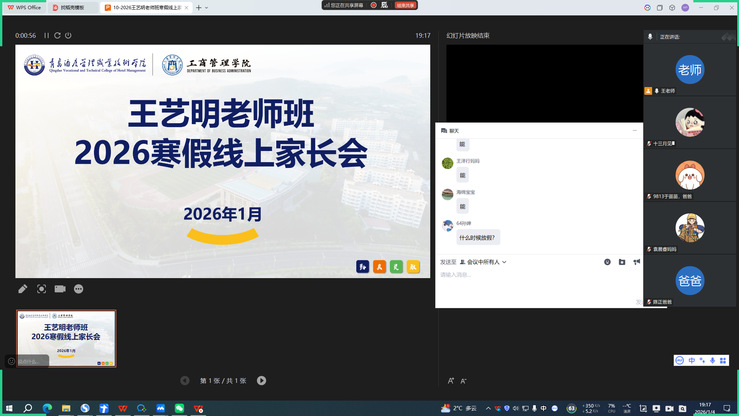Open the emoji picker in the chat box

point(607,262)
